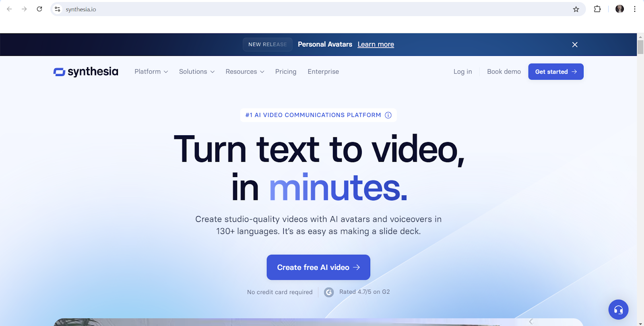The height and width of the screenshot is (326, 644).
Task: Click the info icon beside platform badge
Action: pos(388,115)
